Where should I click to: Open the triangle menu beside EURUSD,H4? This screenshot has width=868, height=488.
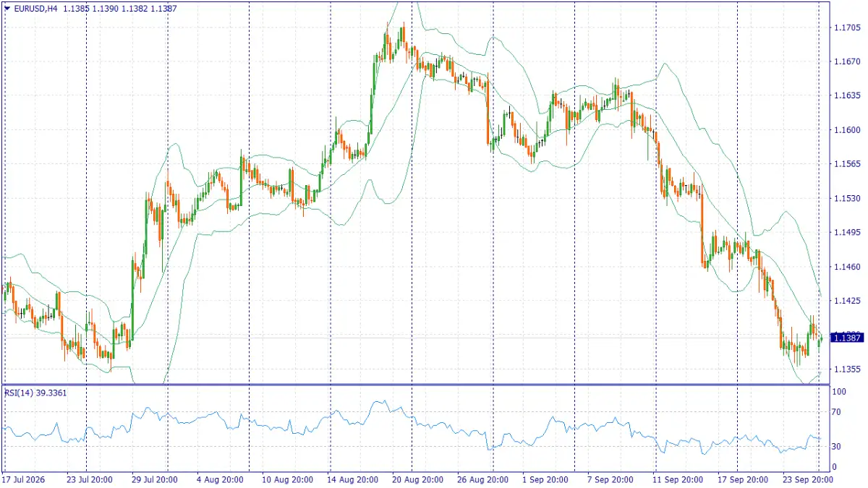[7, 9]
